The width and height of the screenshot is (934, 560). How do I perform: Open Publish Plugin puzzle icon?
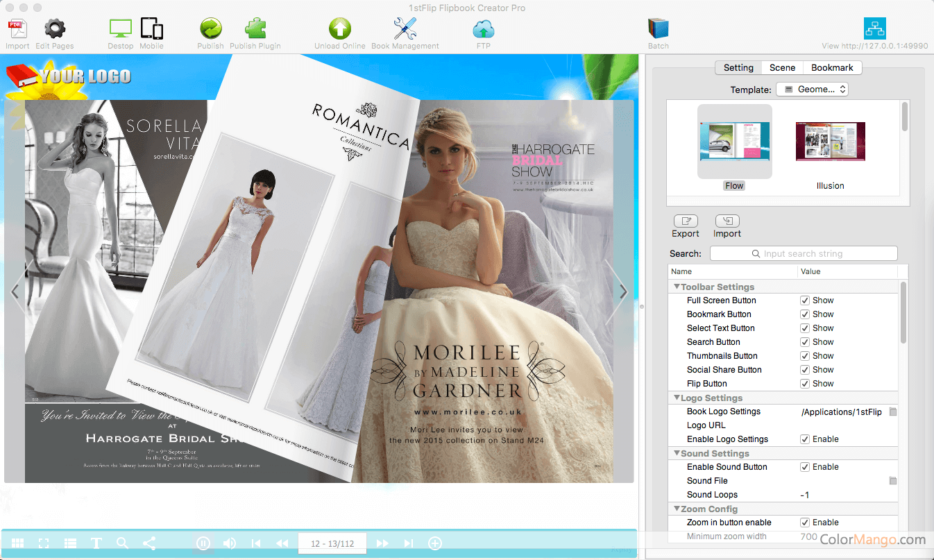pyautogui.click(x=255, y=28)
